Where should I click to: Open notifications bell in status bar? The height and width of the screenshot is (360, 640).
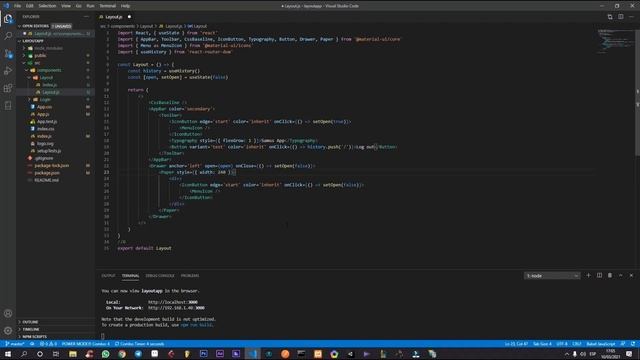click(x=633, y=344)
